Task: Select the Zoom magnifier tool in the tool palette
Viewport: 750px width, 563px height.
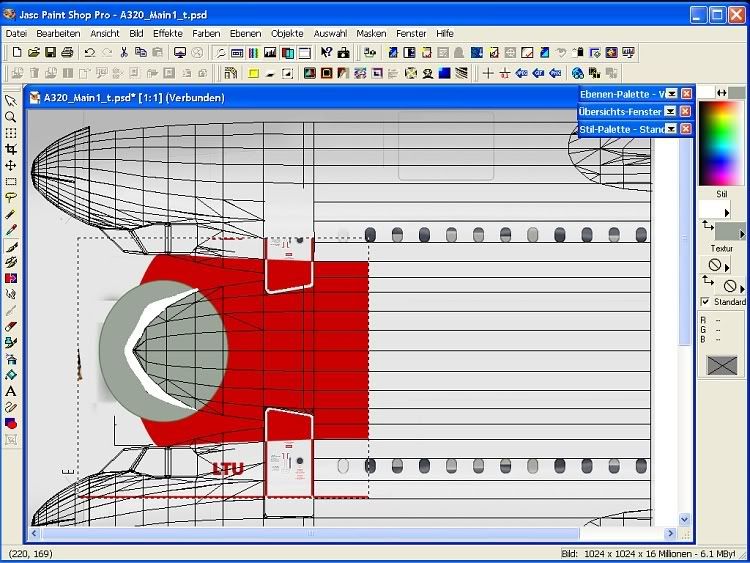Action: point(11,117)
